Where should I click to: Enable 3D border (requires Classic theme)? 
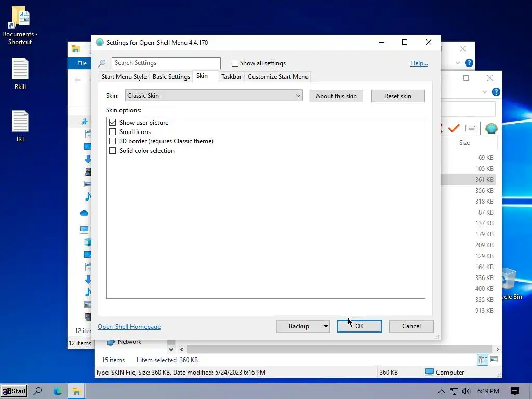coord(113,141)
